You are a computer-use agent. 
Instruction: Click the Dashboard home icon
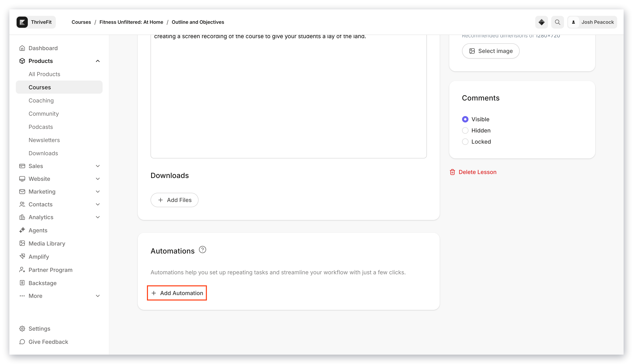(22, 48)
